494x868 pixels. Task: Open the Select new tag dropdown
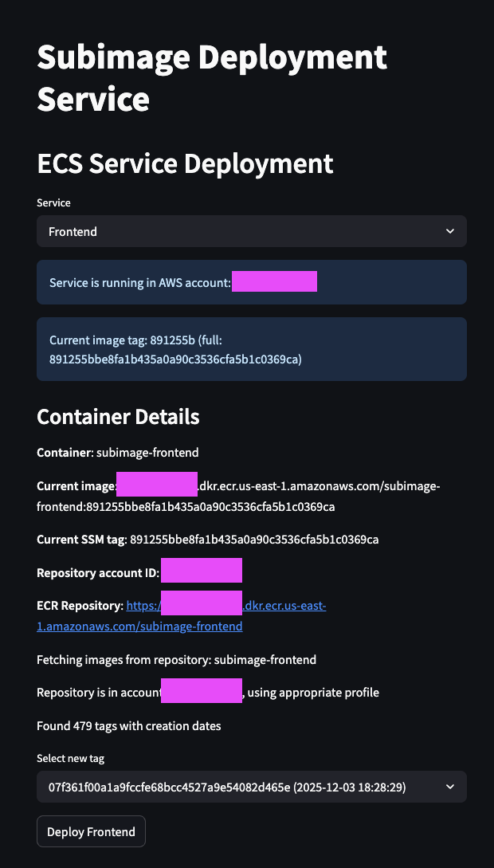(x=239, y=787)
